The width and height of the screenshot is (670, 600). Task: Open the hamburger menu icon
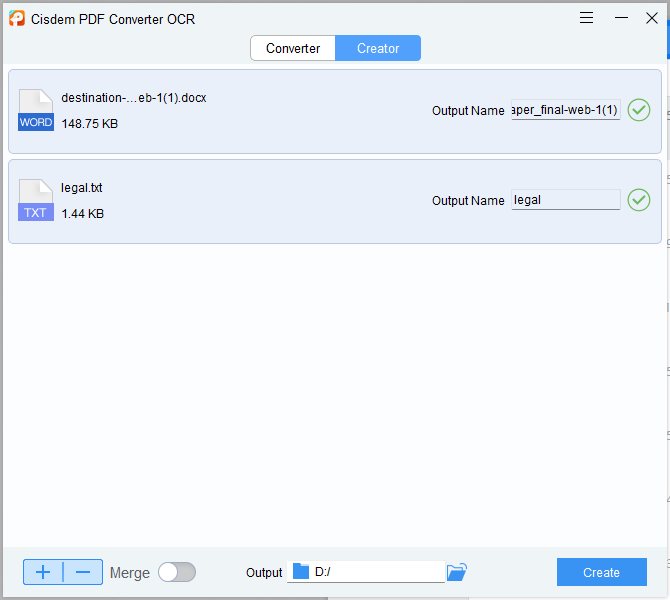(x=586, y=18)
